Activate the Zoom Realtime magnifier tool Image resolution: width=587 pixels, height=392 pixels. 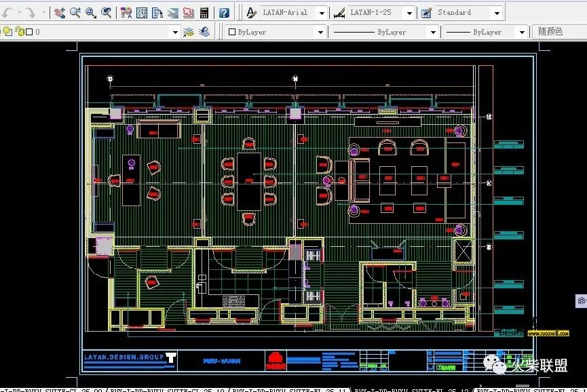(x=75, y=13)
